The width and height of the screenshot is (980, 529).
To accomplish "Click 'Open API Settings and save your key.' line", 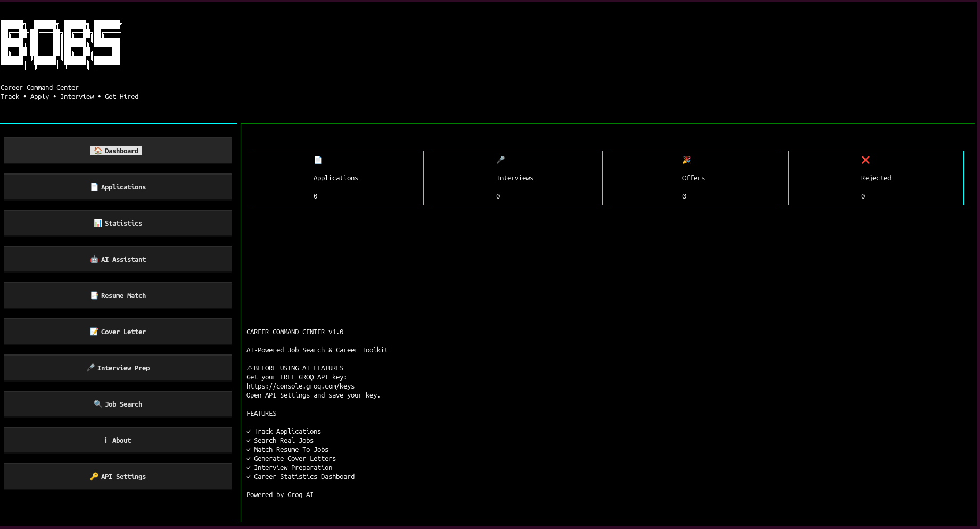I will (314, 395).
